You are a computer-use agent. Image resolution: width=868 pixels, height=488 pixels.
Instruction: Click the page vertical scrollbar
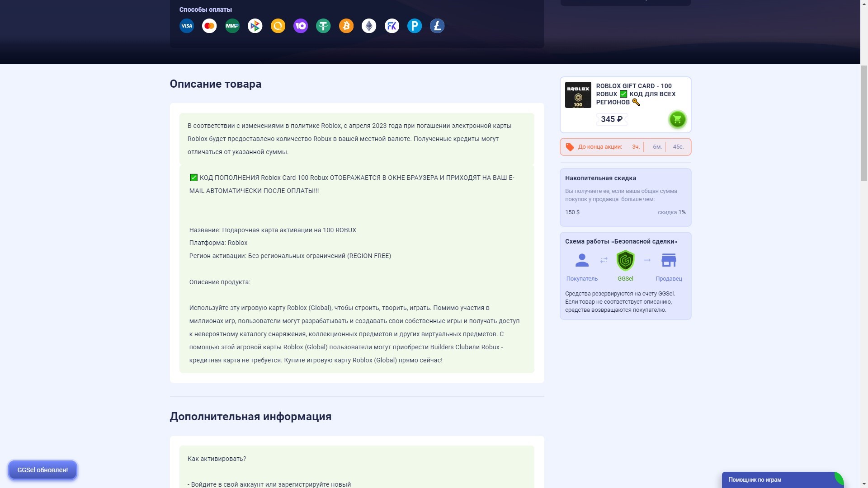tap(864, 122)
